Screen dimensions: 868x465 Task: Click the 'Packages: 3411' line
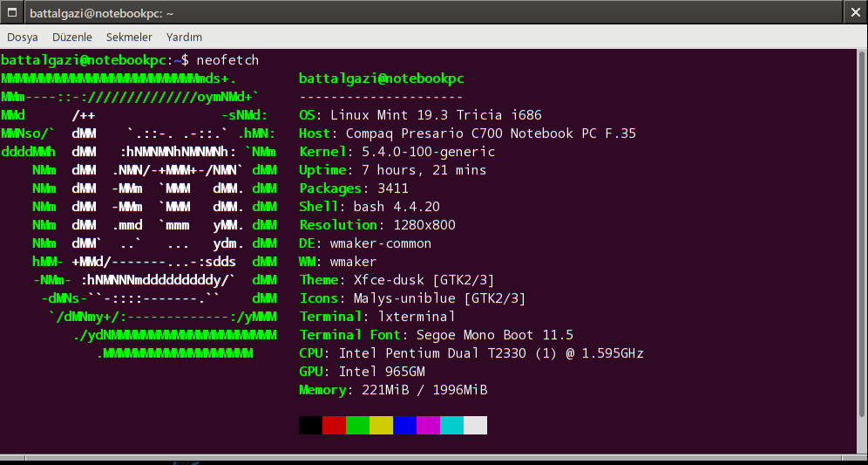354,188
